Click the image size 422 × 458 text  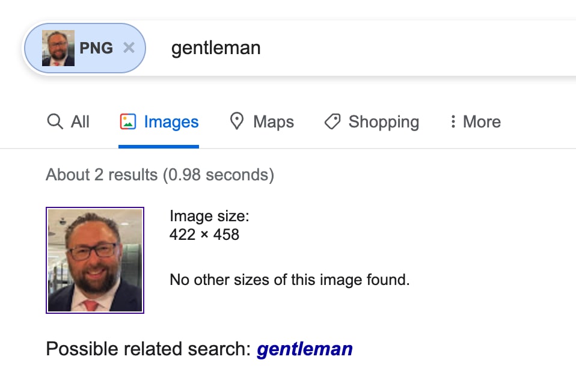tap(204, 234)
